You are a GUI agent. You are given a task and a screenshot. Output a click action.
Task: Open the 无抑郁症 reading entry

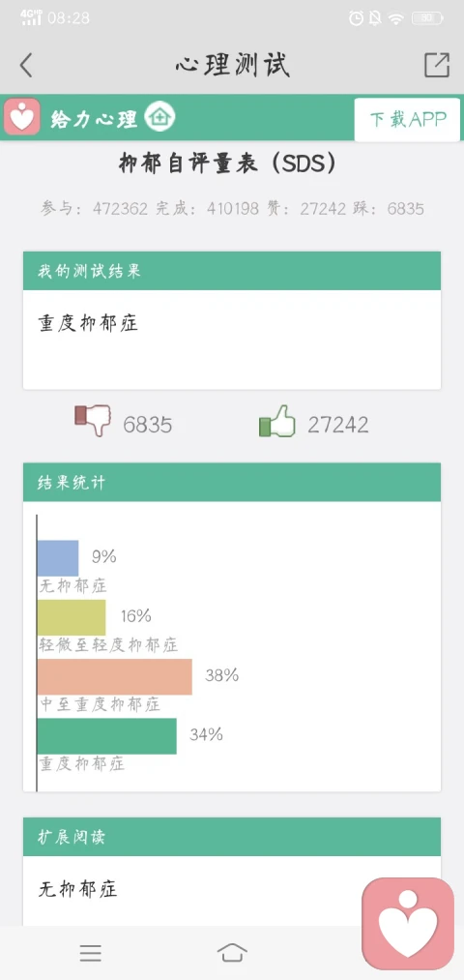pos(78,889)
